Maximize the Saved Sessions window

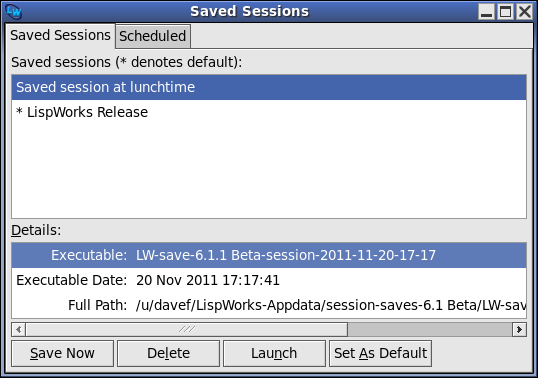(505, 11)
